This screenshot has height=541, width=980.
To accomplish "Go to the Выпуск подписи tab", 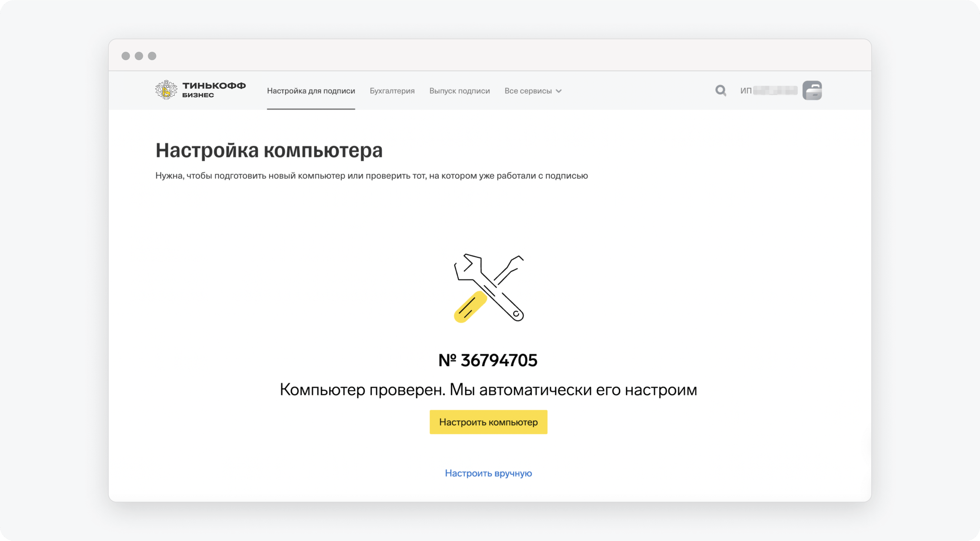I will tap(459, 91).
